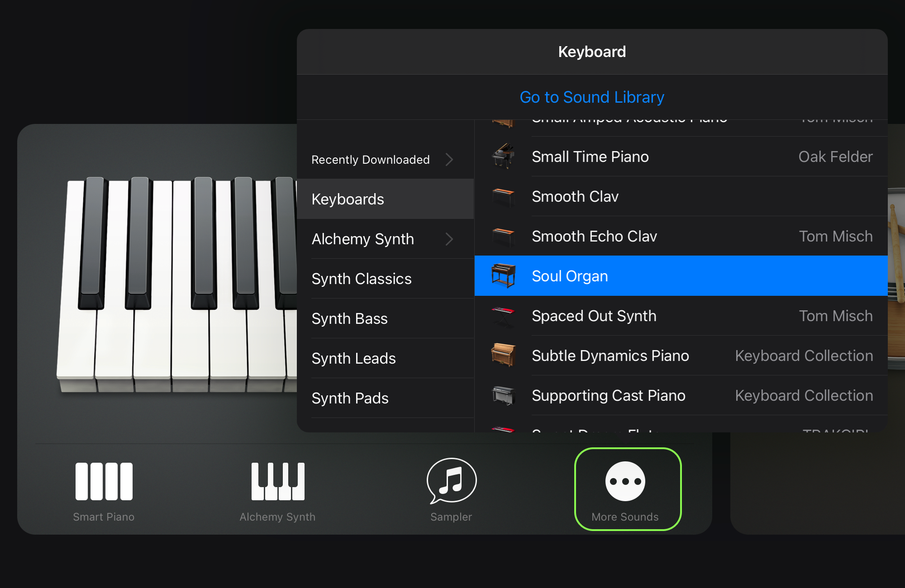Open the Sampler music note icon
Screen dimensions: 905x588
coord(452,481)
